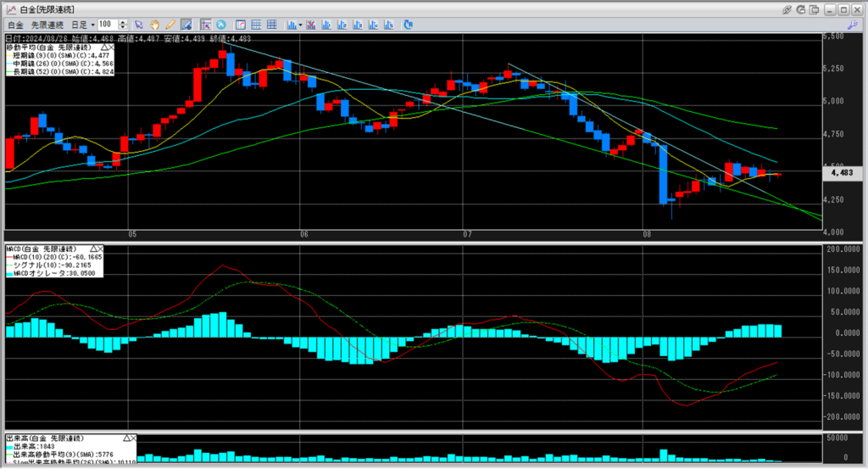Activate the hand pan tool

click(x=155, y=25)
